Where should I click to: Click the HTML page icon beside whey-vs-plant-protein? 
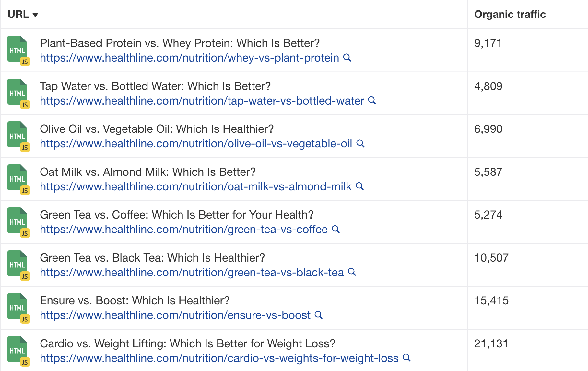17,49
